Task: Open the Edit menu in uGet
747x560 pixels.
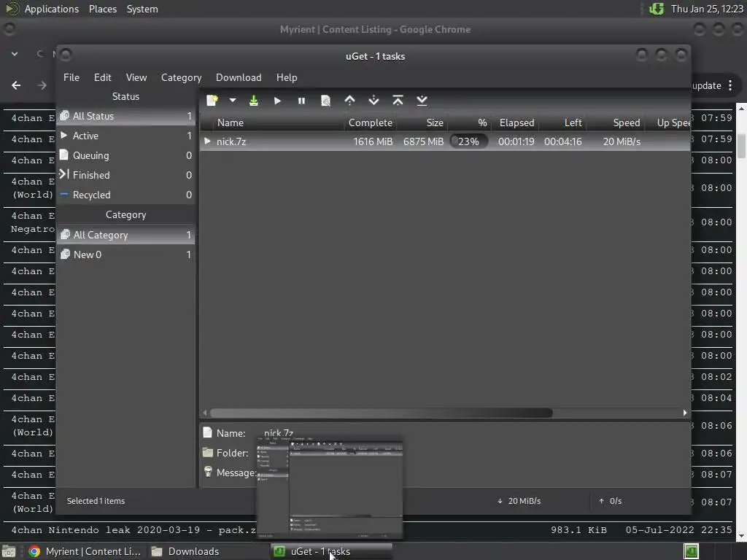Action: pyautogui.click(x=102, y=77)
